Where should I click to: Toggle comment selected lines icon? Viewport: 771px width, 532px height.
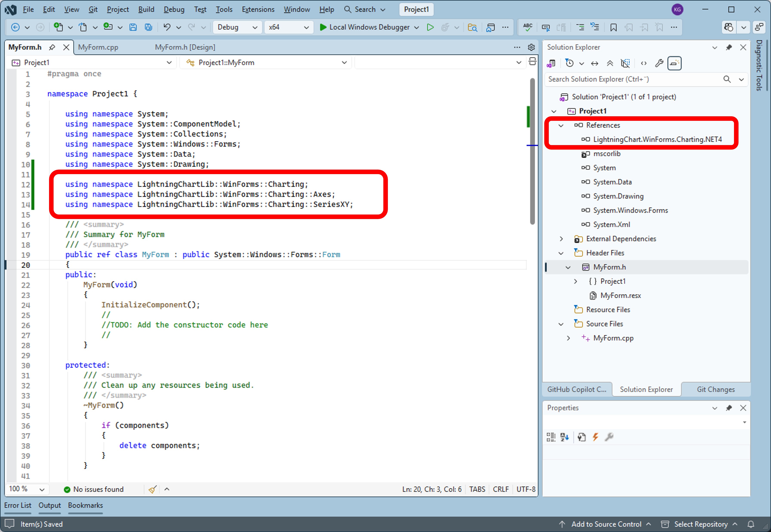pyautogui.click(x=580, y=27)
